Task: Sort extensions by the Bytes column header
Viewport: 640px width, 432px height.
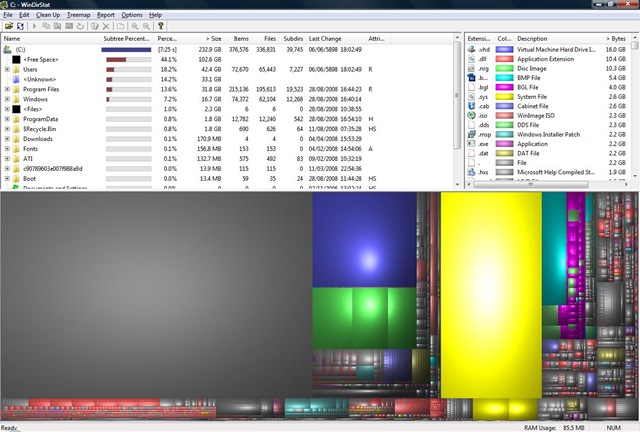Action: pyautogui.click(x=615, y=37)
